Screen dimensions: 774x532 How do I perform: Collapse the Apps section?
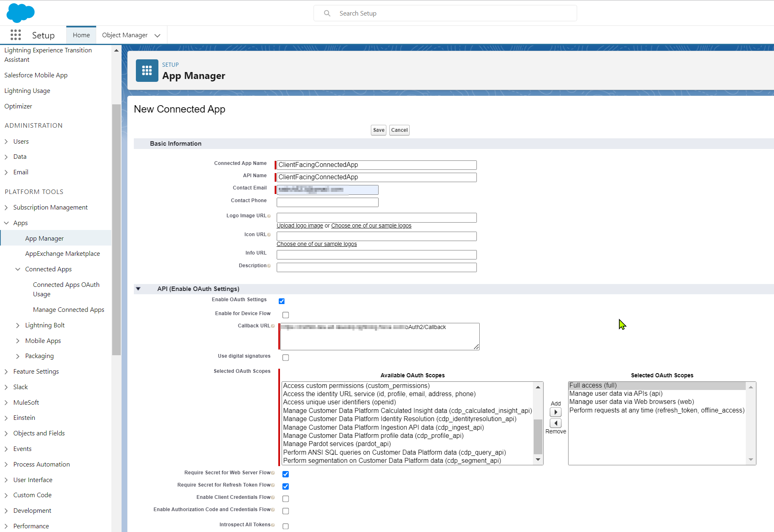click(6, 223)
